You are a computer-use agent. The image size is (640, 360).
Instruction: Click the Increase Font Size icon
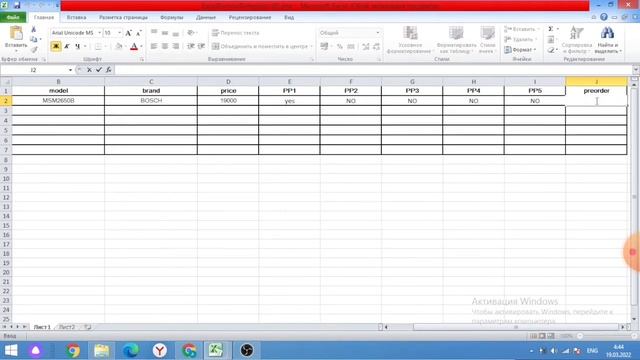[x=129, y=33]
